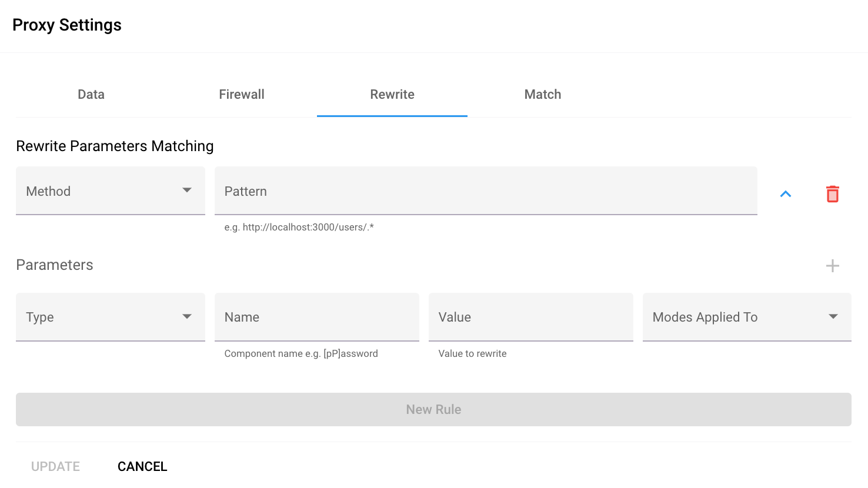868x488 pixels.
Task: Delete the rewrite rule with trash icon
Action: pyautogui.click(x=832, y=194)
